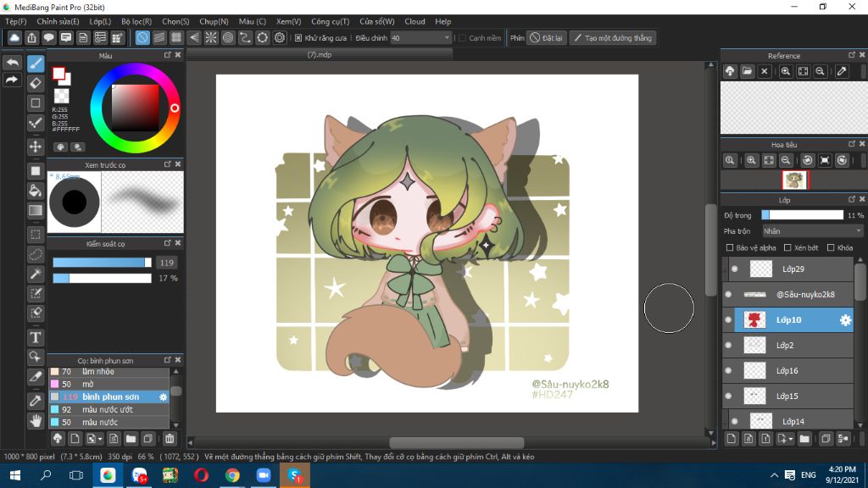This screenshot has height=488, width=868.
Task: Open the Tệp(F) menu
Action: [x=15, y=21]
